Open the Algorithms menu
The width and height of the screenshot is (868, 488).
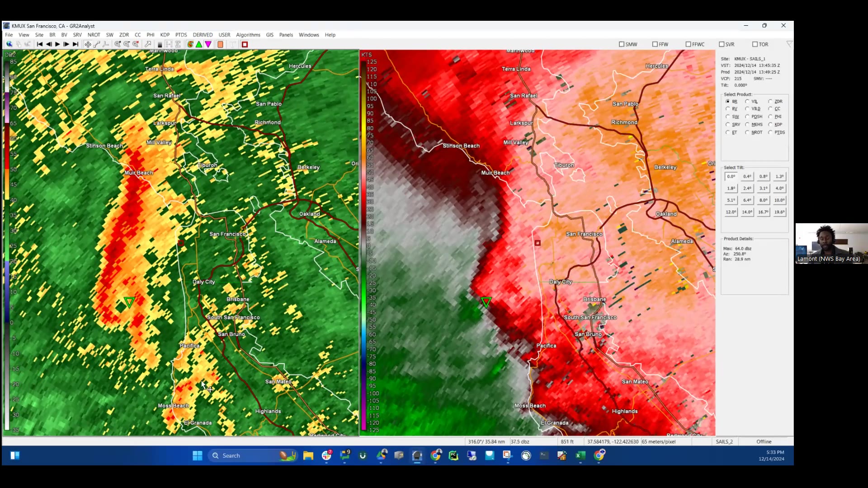(248, 35)
